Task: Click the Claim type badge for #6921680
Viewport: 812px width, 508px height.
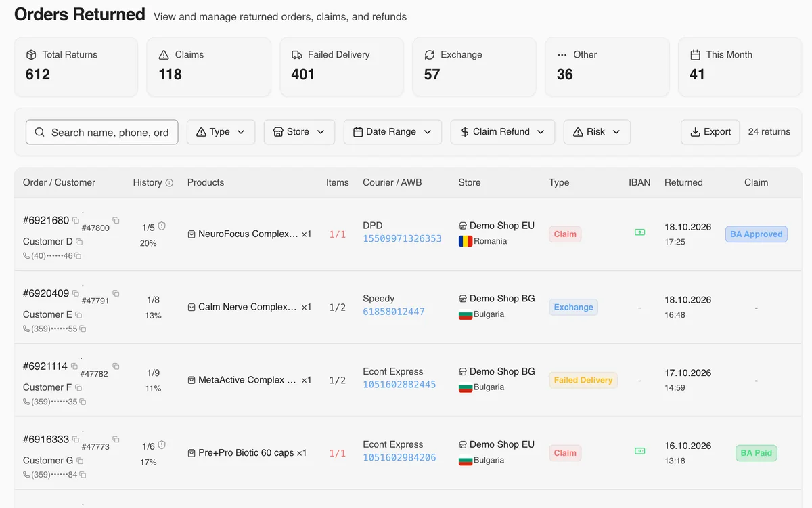Action: pyautogui.click(x=565, y=234)
